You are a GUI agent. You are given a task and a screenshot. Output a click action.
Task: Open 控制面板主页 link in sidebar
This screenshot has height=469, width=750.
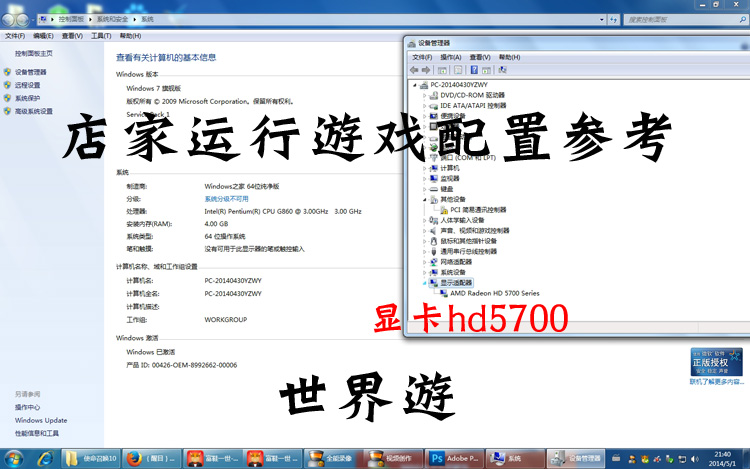pos(33,54)
